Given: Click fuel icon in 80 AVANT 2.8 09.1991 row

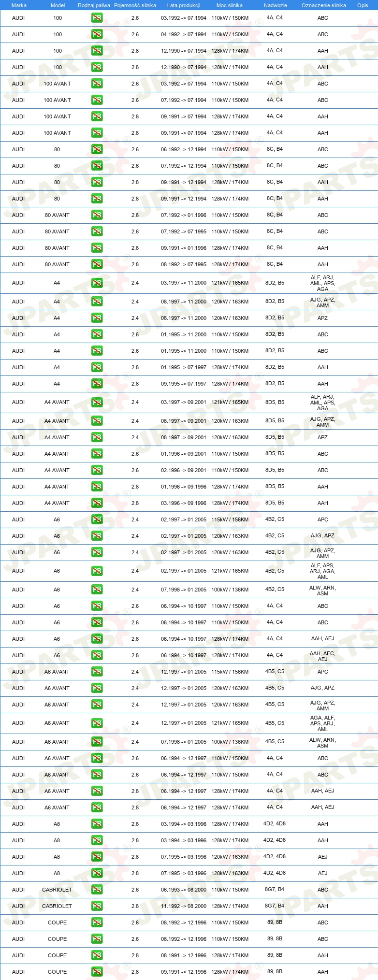Looking at the screenshot, I should click(97, 248).
